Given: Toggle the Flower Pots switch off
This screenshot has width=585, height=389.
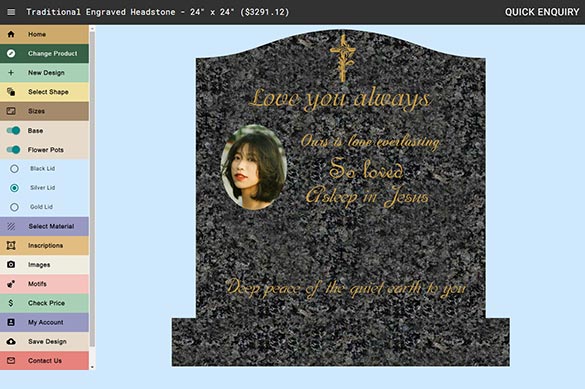Looking at the screenshot, I should [x=13, y=150].
